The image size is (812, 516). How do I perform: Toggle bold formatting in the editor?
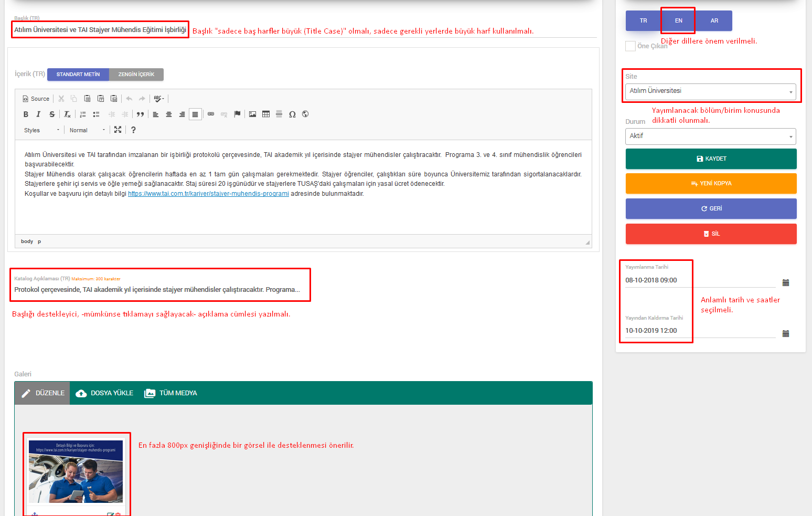pos(26,114)
